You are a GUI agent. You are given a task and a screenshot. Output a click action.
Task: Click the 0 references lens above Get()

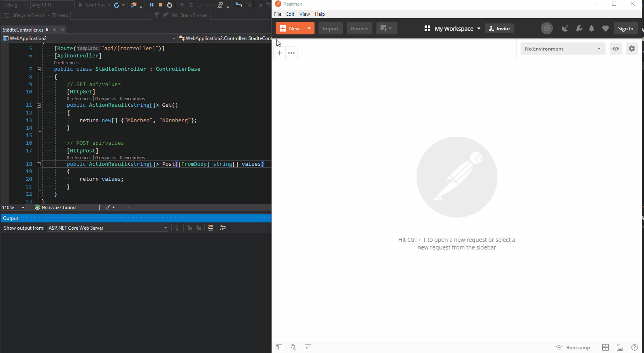tap(79, 99)
